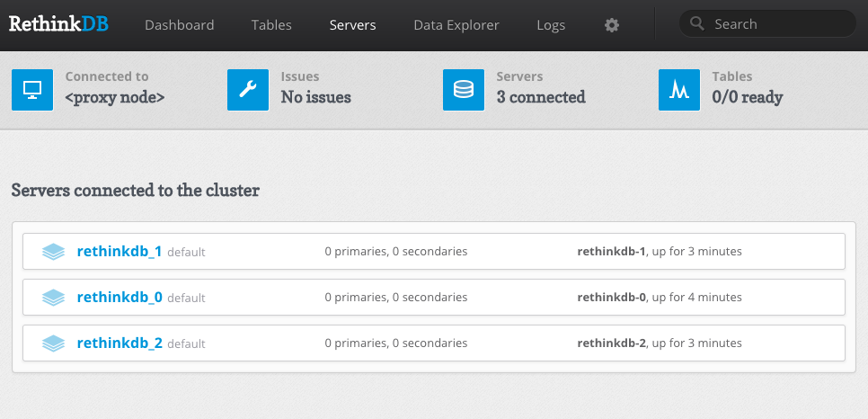This screenshot has height=419, width=868.
Task: Click 'Servers connected to the cluster' heading
Action: pyautogui.click(x=136, y=190)
